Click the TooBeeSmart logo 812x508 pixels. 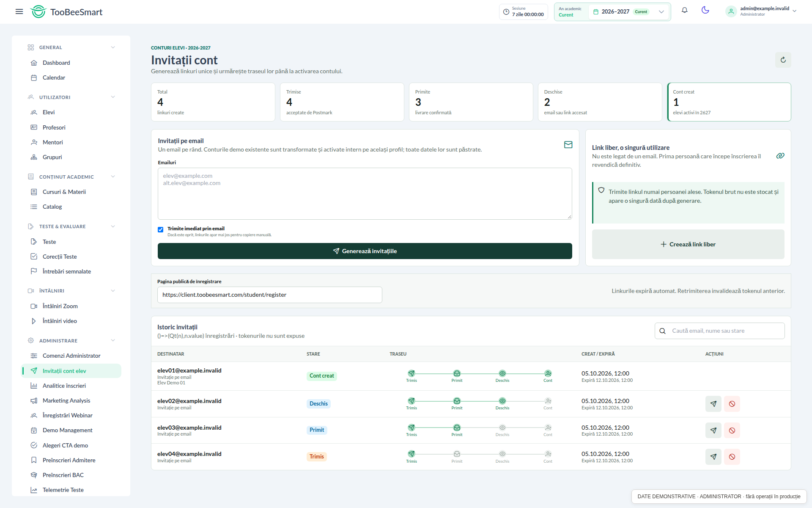[x=66, y=12]
